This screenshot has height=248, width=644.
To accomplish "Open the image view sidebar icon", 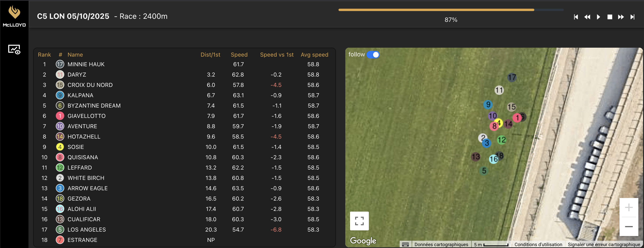I will (14, 49).
